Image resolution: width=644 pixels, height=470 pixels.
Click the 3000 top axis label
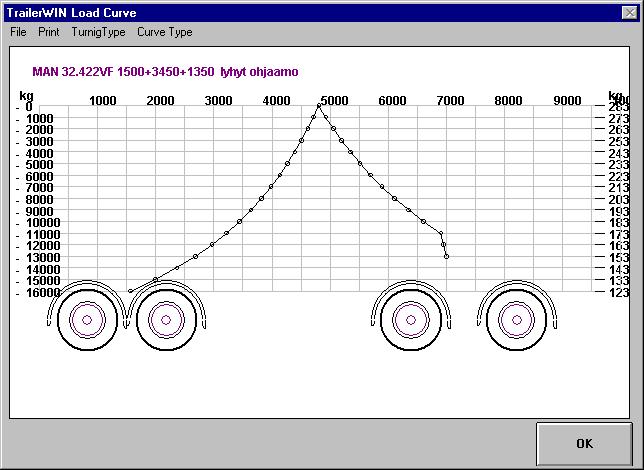218,101
